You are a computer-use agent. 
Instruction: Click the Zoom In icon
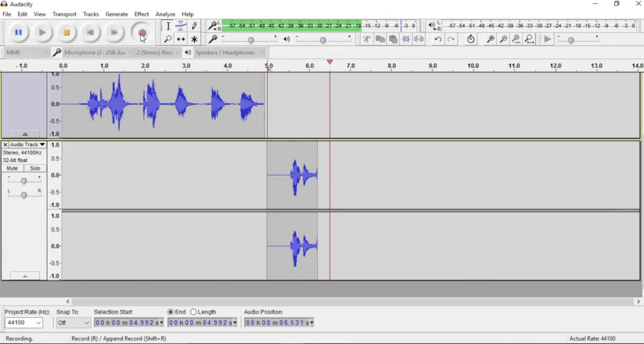pos(490,39)
